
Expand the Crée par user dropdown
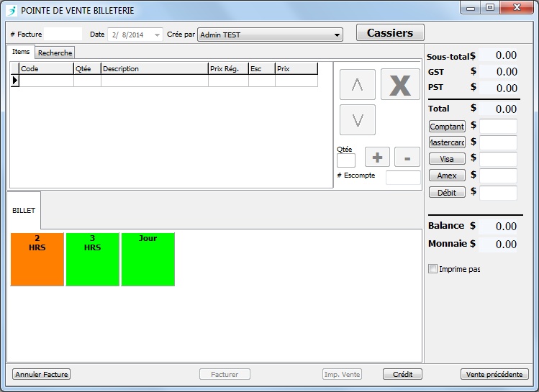338,35
